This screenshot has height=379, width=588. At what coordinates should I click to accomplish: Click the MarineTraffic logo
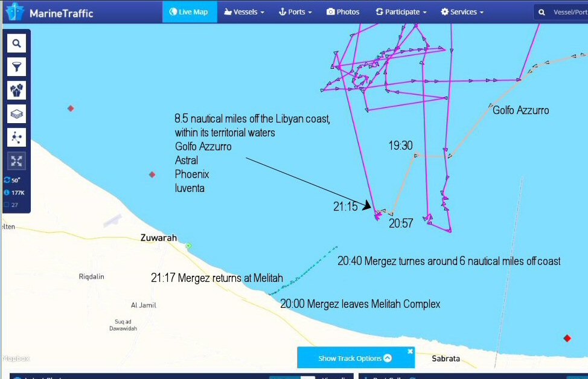tap(50, 12)
